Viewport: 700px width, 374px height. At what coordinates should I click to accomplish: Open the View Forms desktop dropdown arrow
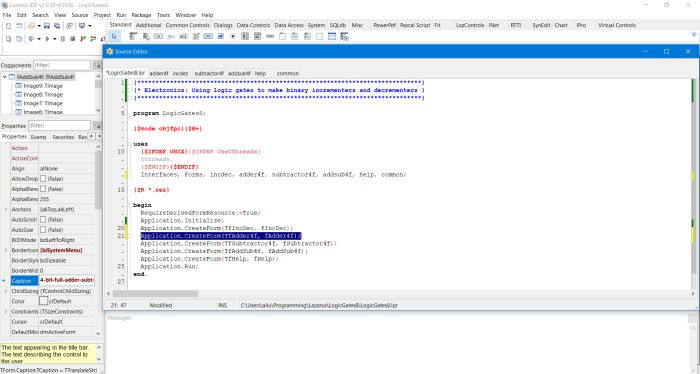tap(90, 26)
